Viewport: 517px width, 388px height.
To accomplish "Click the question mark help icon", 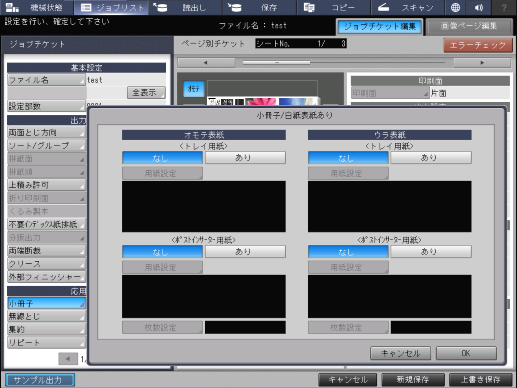I will pyautogui.click(x=504, y=7).
